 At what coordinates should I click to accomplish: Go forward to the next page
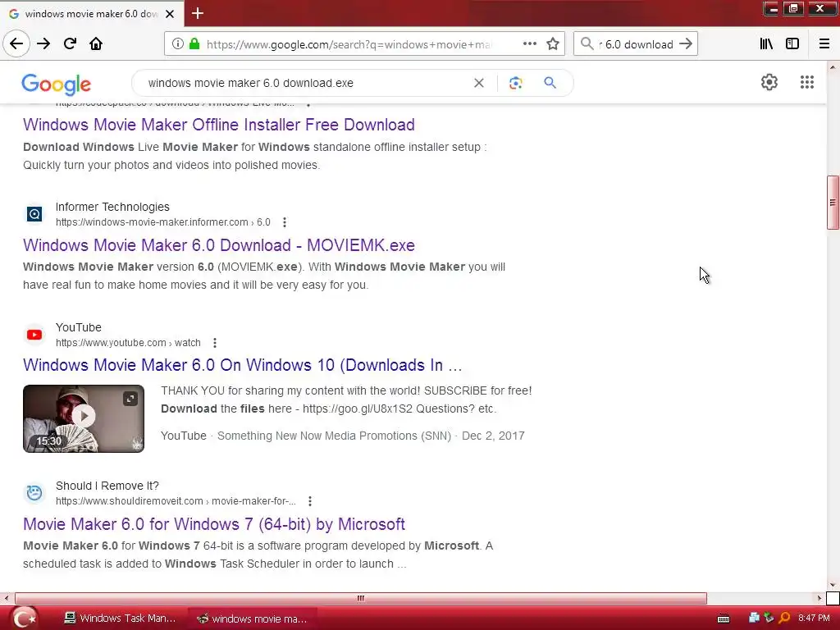point(43,43)
